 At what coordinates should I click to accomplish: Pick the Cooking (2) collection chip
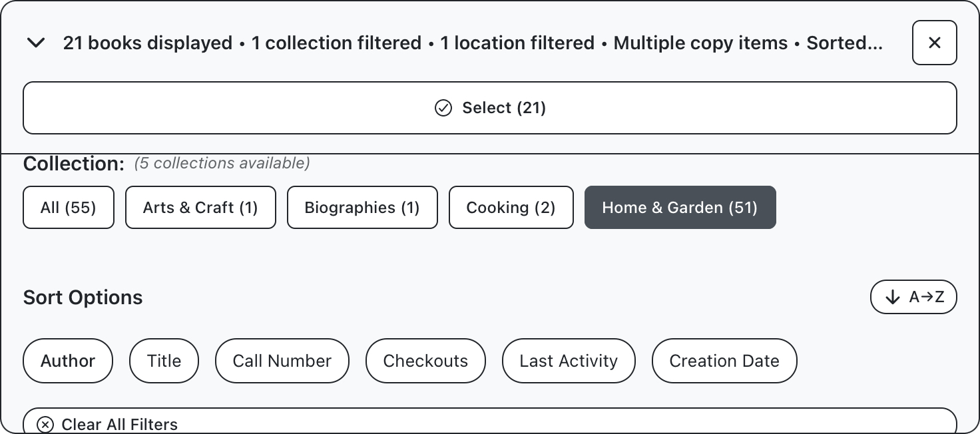[x=511, y=208]
